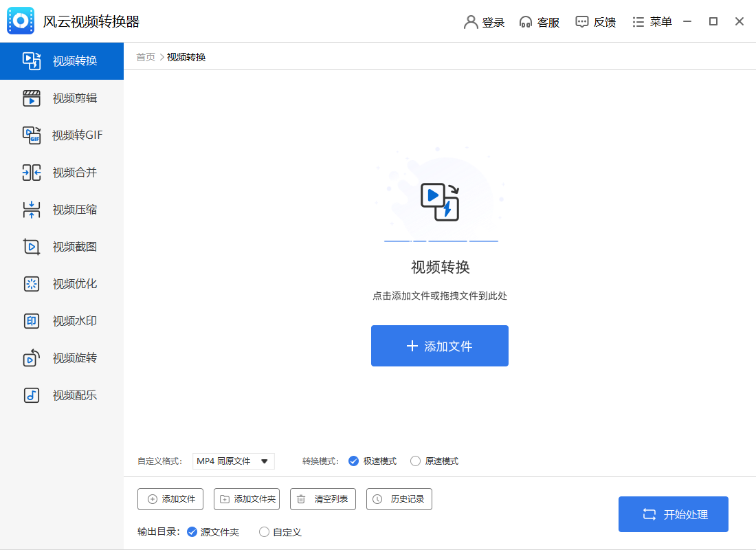Viewport: 756px width, 550px height.
Task: Open the 菜单 dropdown at top right
Action: click(652, 21)
